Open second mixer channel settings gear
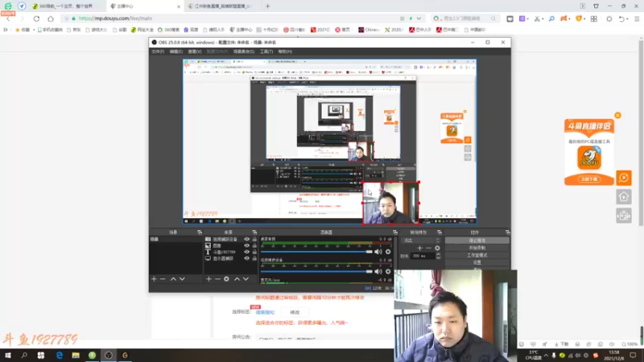 388,272
